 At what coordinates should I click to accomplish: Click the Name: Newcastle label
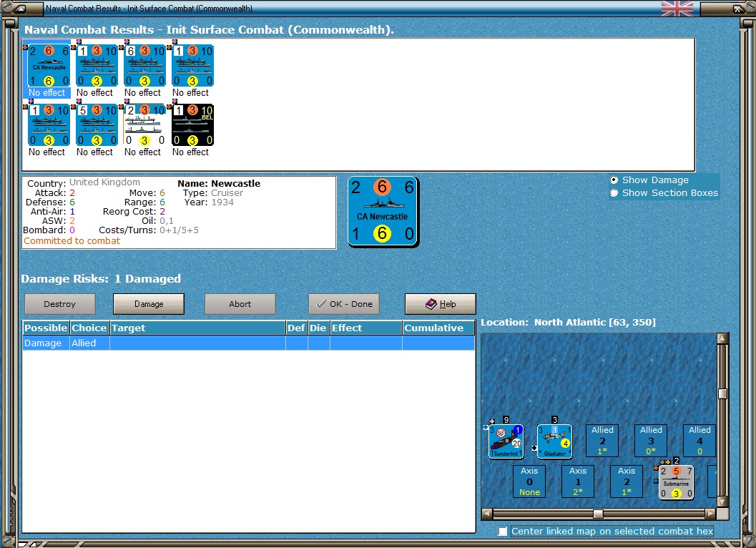coord(219,183)
